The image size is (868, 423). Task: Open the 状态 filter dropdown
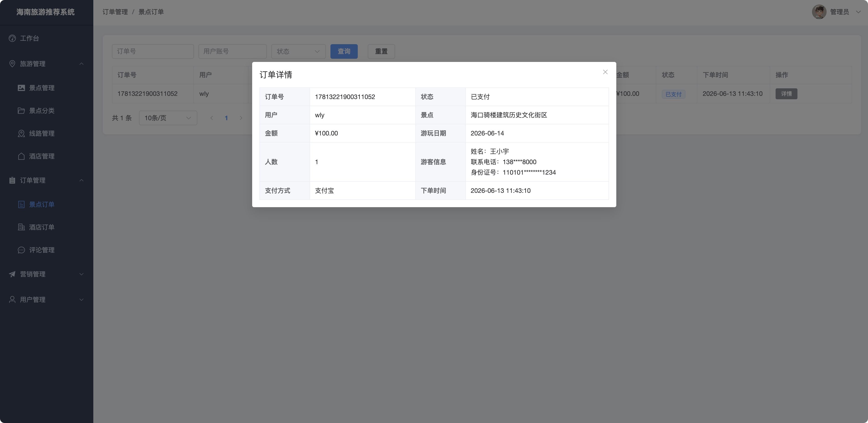298,51
